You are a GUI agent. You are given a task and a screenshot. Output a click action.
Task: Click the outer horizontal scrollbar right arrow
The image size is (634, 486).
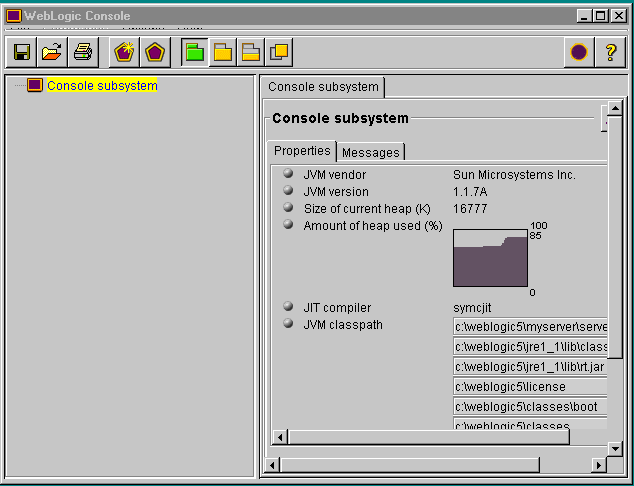pos(598,465)
